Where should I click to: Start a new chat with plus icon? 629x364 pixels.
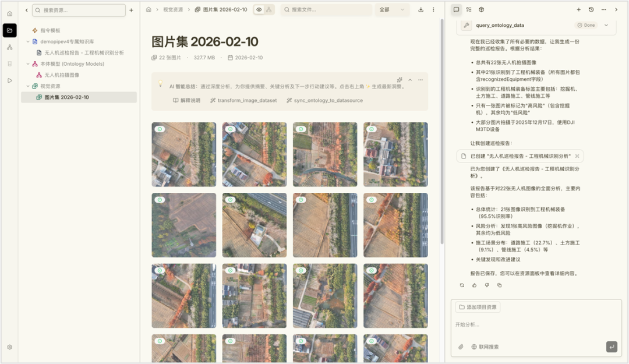point(578,10)
